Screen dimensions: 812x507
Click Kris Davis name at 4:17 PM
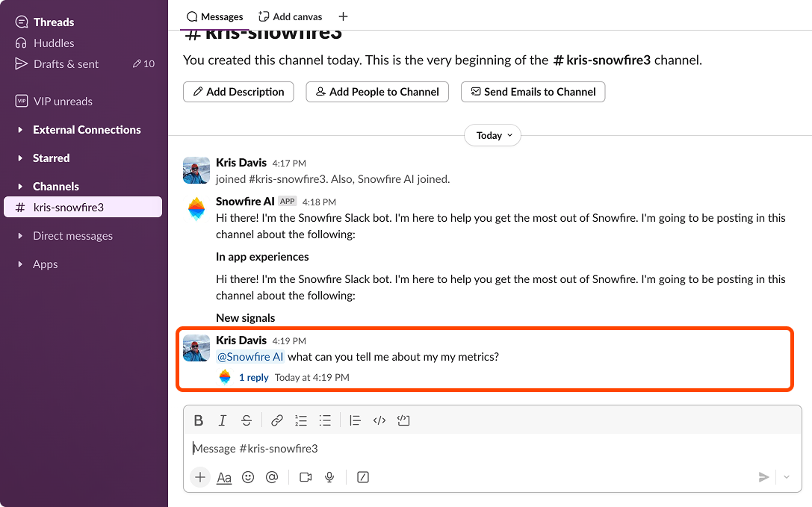click(241, 163)
